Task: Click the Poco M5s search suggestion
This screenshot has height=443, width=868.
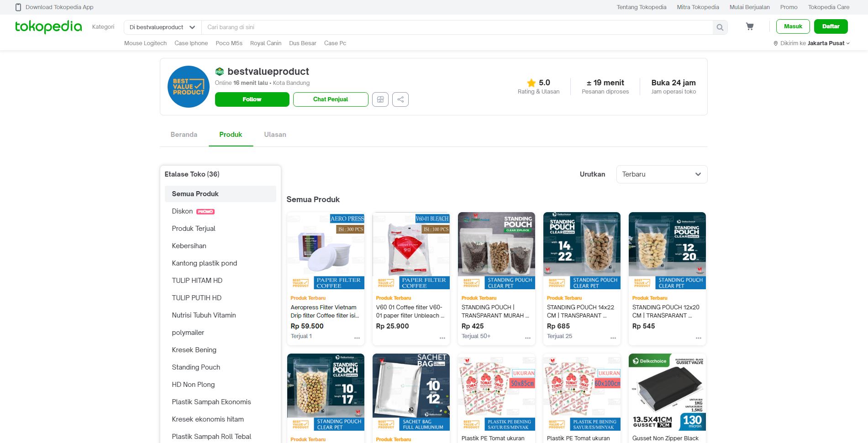Action: click(229, 43)
